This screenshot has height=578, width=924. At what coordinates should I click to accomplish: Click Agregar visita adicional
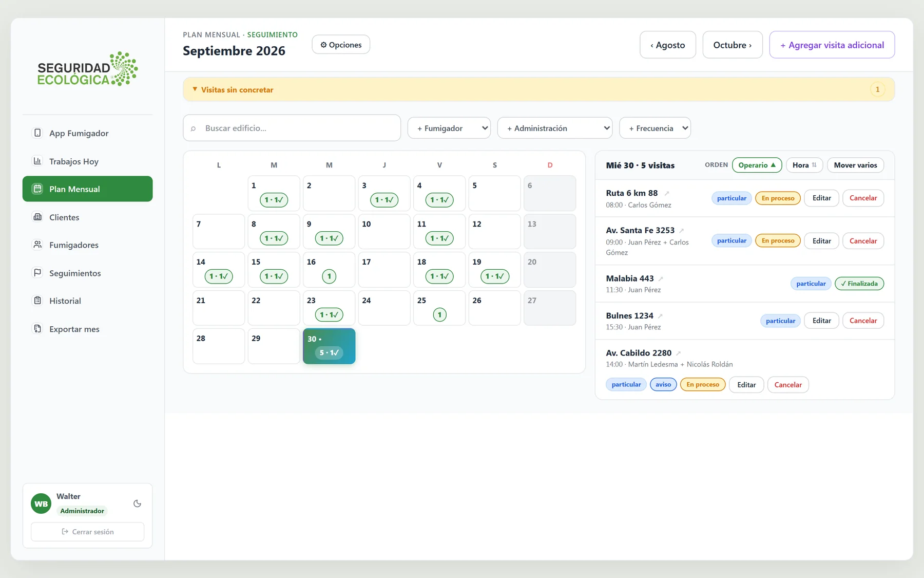(x=832, y=45)
